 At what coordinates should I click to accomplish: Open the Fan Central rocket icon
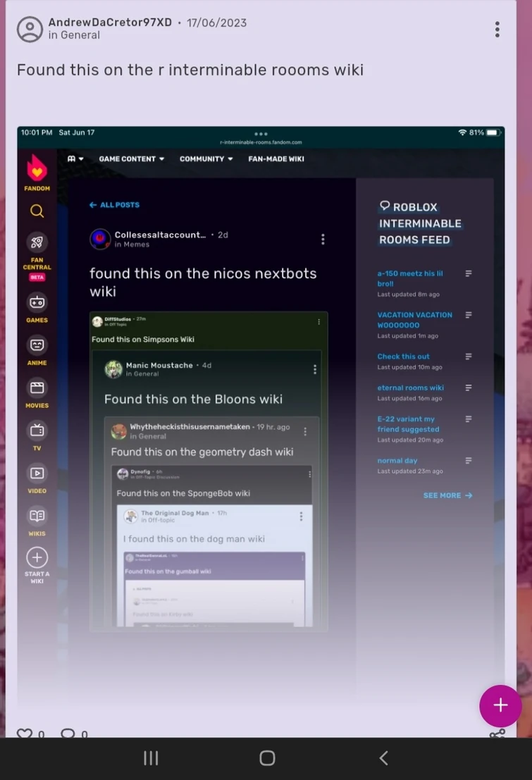pos(37,242)
